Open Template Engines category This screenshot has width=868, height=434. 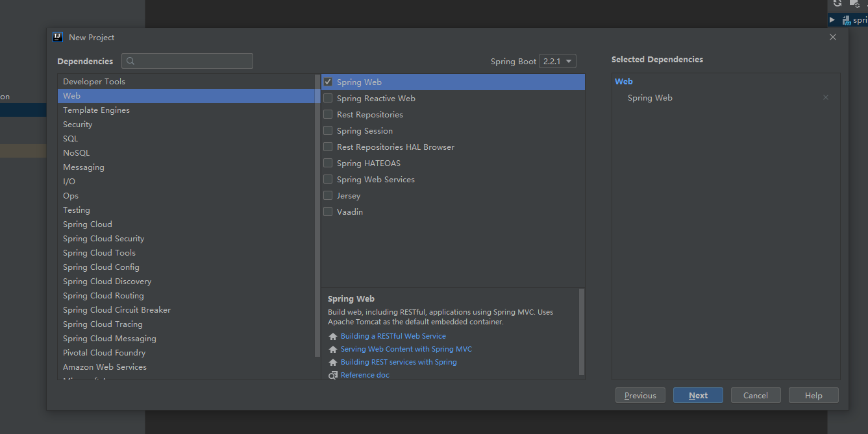(x=186, y=110)
